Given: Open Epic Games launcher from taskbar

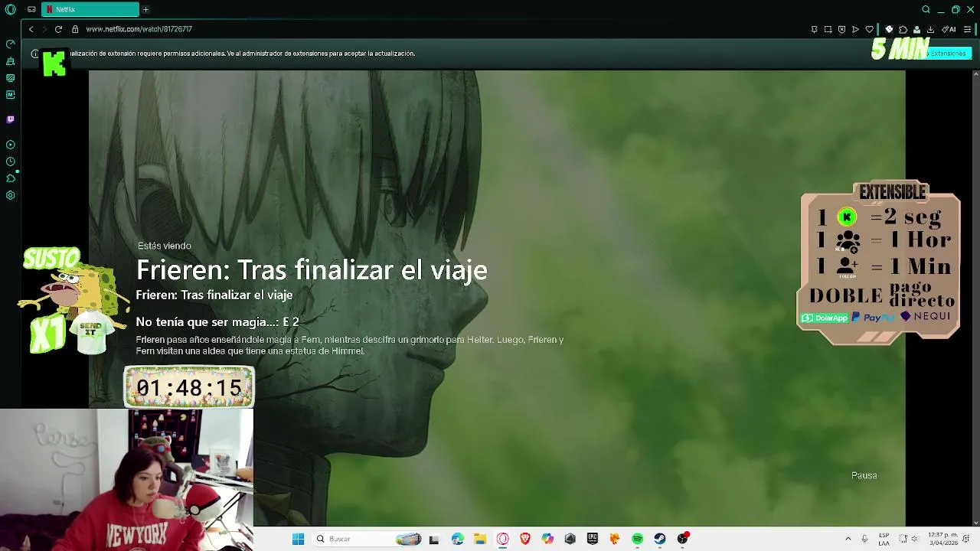Looking at the screenshot, I should 592,539.
